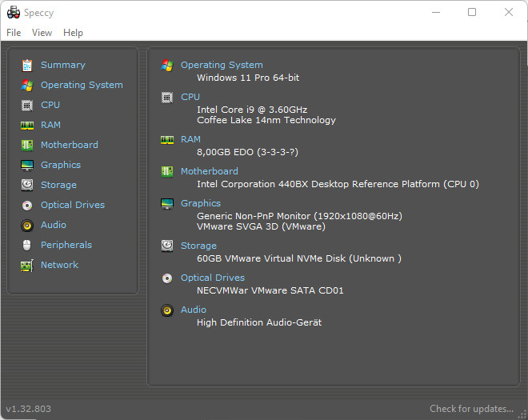This screenshot has width=528, height=420.
Task: Click the Storage hard drive icon in sidebar
Action: point(27,185)
